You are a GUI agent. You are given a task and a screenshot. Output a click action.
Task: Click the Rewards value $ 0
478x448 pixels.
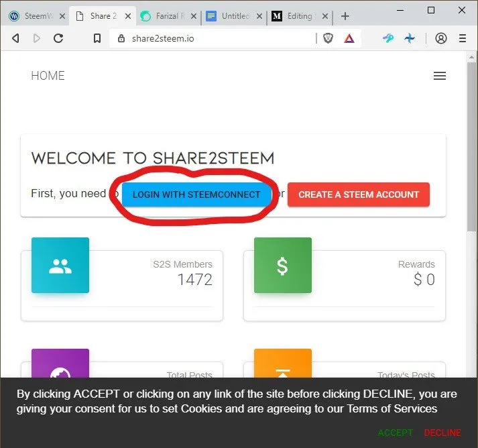pyautogui.click(x=424, y=280)
